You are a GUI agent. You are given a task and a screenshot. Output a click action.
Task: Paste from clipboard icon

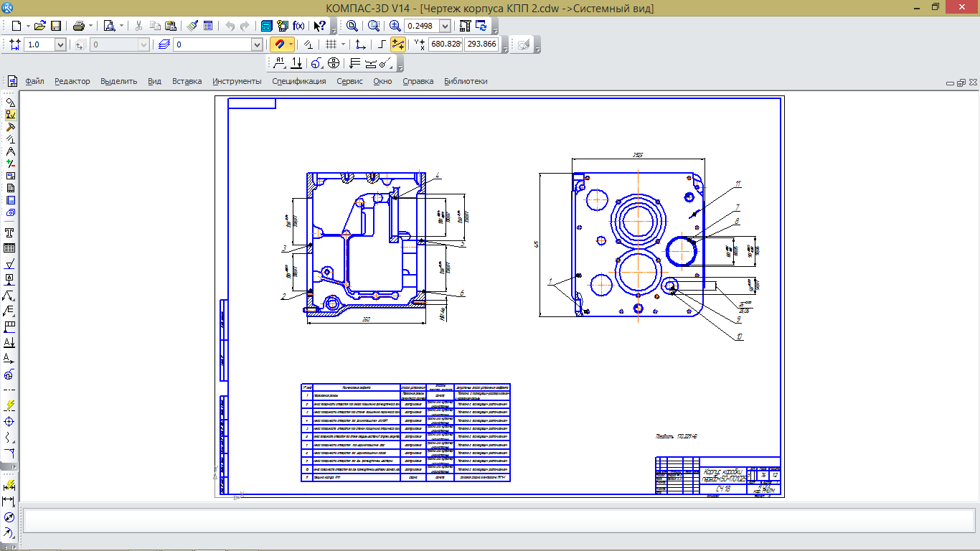tap(171, 25)
